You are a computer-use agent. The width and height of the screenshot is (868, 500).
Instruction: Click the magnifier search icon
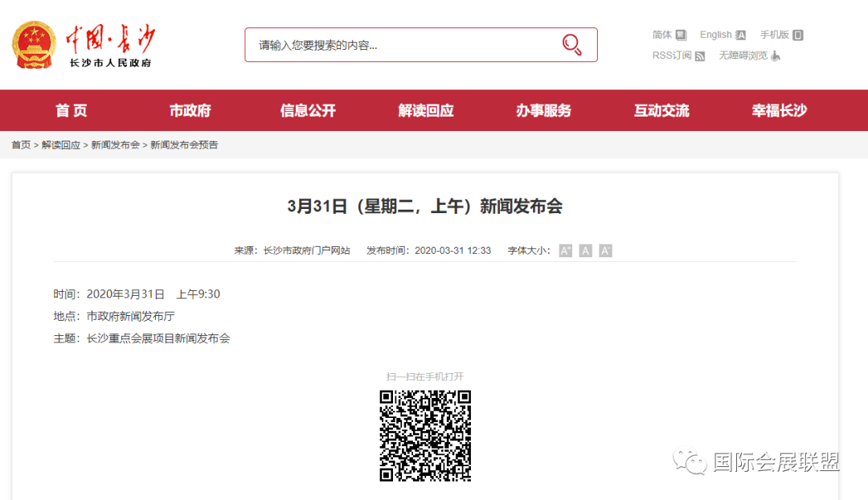click(572, 45)
